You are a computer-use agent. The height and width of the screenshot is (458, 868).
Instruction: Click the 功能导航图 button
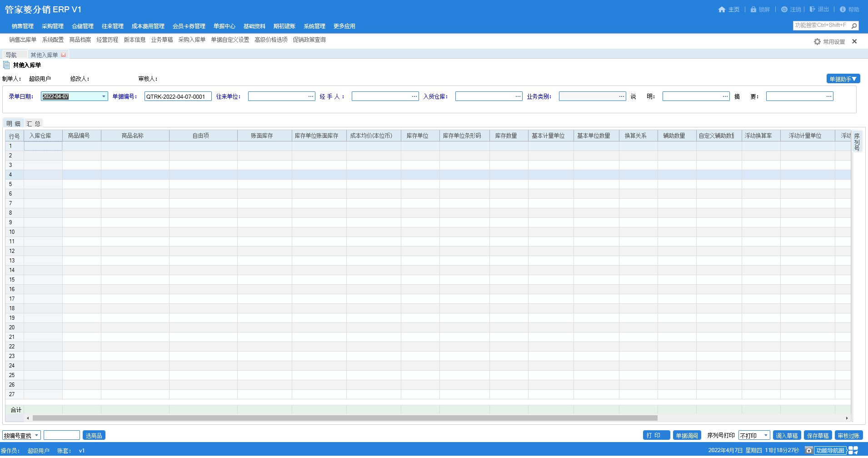tap(830, 451)
